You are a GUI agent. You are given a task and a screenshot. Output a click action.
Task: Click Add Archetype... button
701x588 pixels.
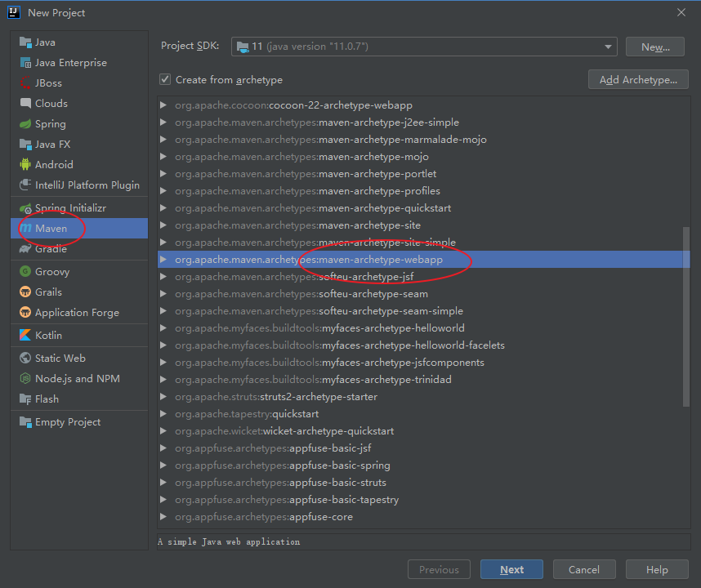tap(638, 79)
